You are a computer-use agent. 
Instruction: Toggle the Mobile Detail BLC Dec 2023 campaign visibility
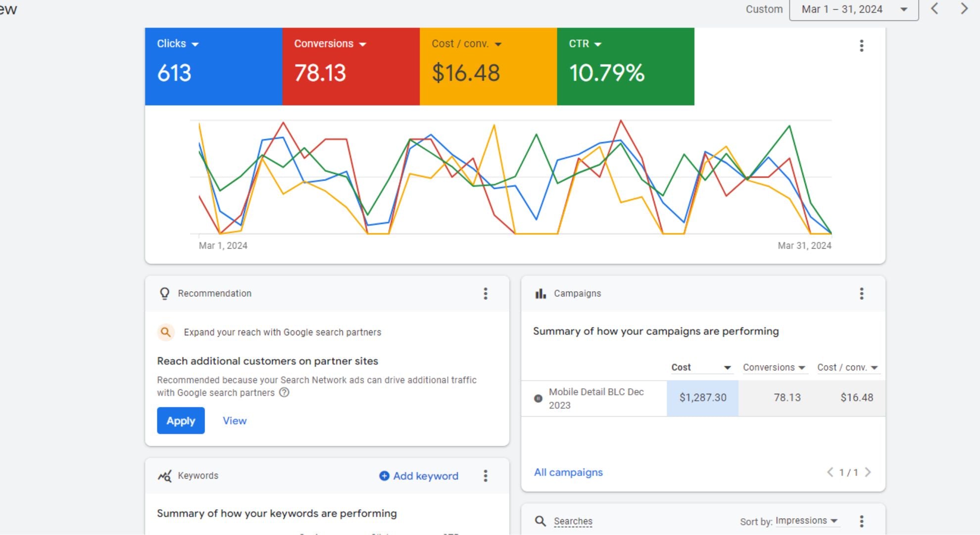tap(539, 398)
